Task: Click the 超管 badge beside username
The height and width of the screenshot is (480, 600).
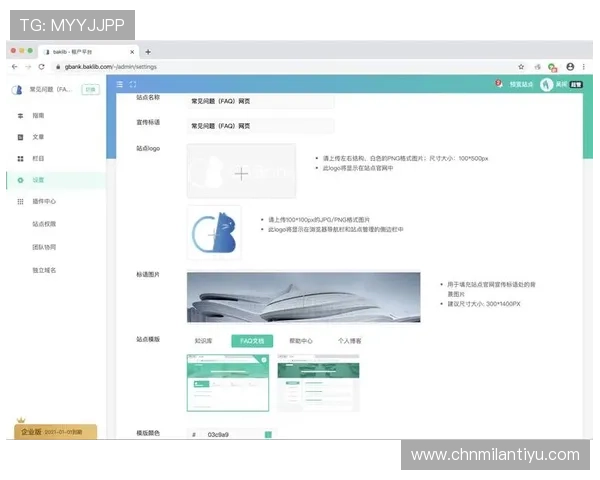Action: [576, 85]
